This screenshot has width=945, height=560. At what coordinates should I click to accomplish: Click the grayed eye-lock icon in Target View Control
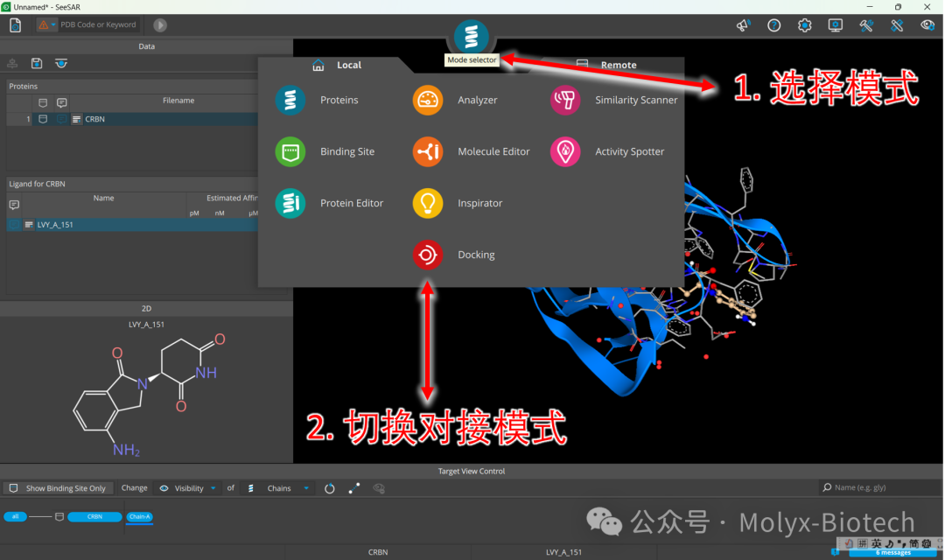tap(379, 488)
